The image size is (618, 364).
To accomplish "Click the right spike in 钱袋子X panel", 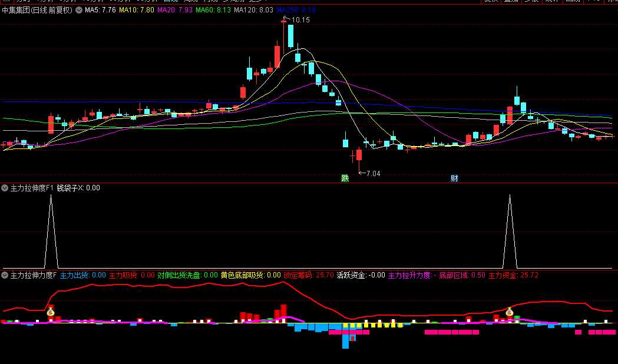I will pyautogui.click(x=510, y=230).
